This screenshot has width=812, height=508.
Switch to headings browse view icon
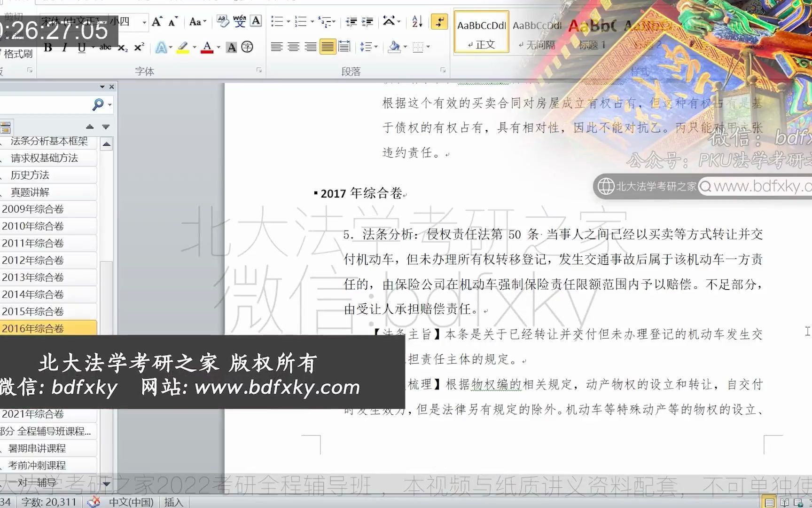6,127
